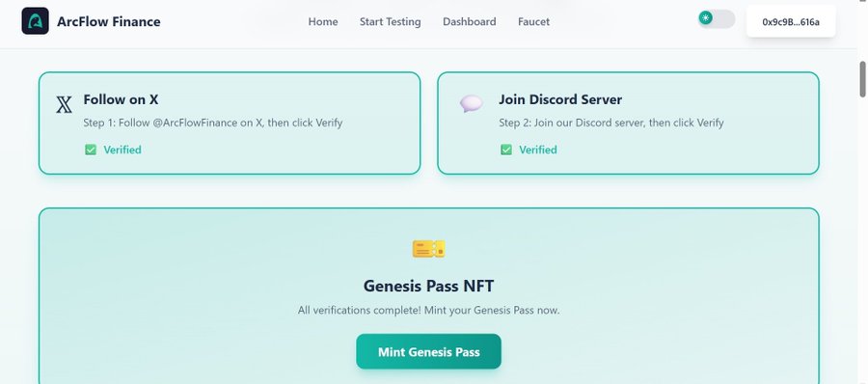The image size is (868, 384).
Task: Toggle the light/dark theme switch
Action: [717, 18]
